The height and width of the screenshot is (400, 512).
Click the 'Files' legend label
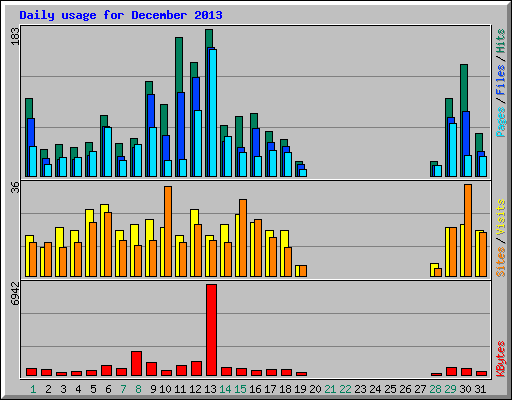(501, 80)
